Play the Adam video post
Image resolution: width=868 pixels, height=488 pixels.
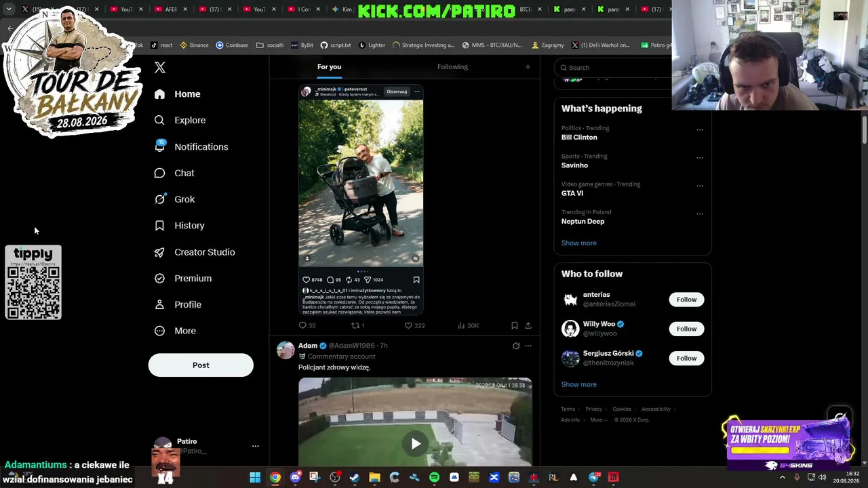tap(416, 444)
